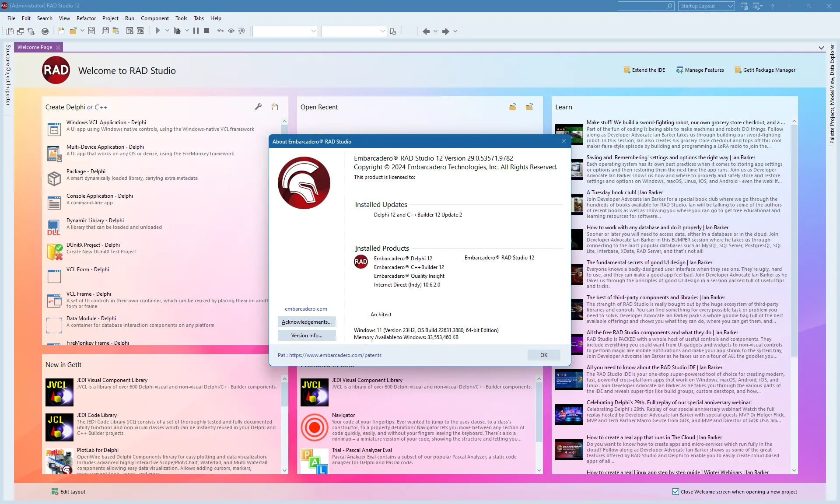840x504 pixels.
Task: Click the Pause toolbar icon
Action: pyautogui.click(x=196, y=31)
